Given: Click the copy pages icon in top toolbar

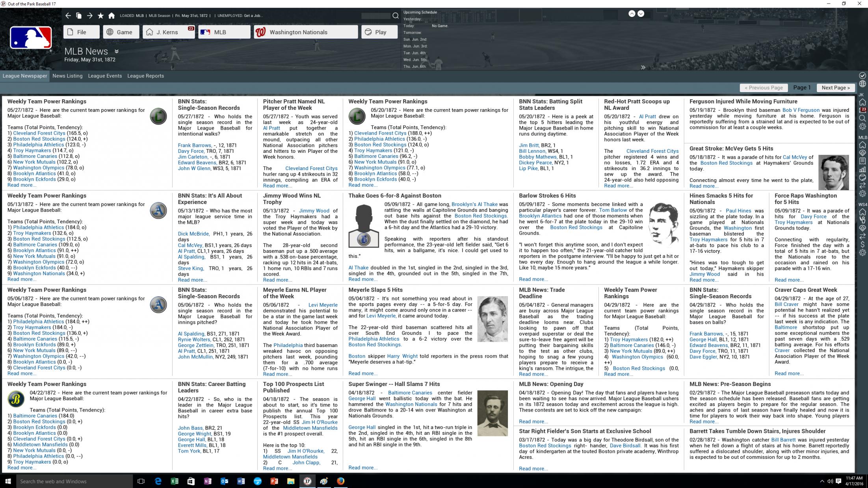Looking at the screenshot, I should coord(79,16).
